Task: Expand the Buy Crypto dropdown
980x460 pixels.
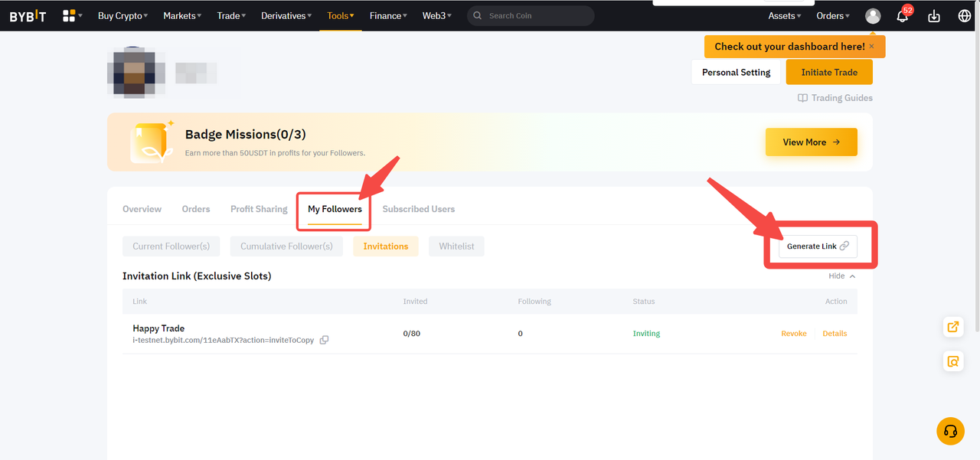Action: [x=122, y=16]
